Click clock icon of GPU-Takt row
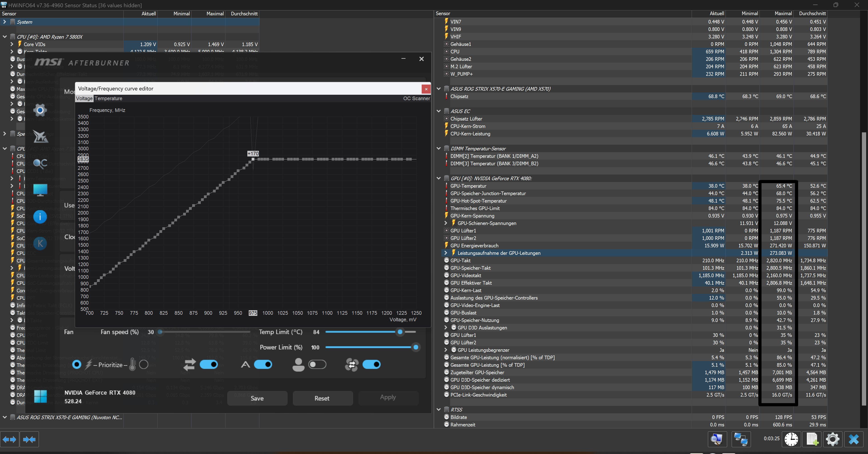Screen dimensions: 868x454 (447, 260)
